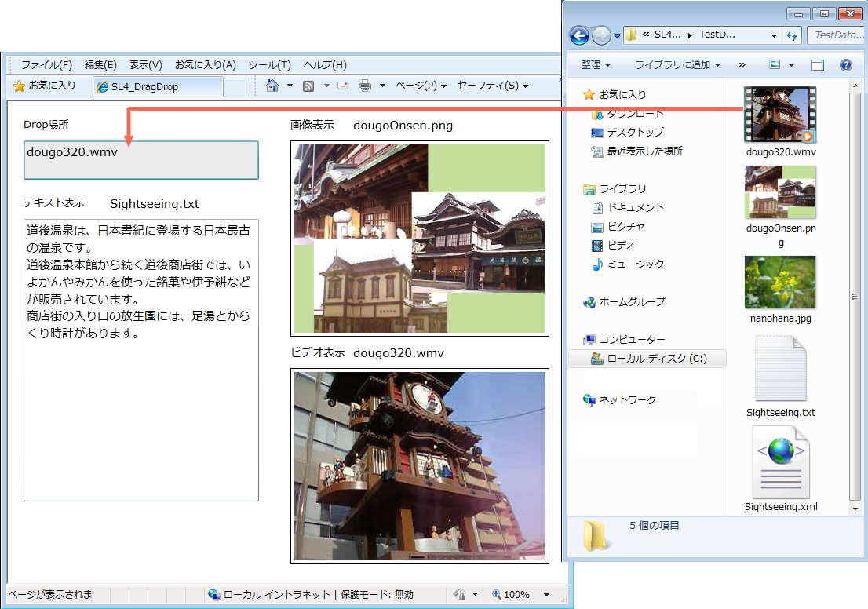Image resolution: width=868 pixels, height=609 pixels.
Task: Open the Print dropdown arrow
Action: tap(382, 86)
